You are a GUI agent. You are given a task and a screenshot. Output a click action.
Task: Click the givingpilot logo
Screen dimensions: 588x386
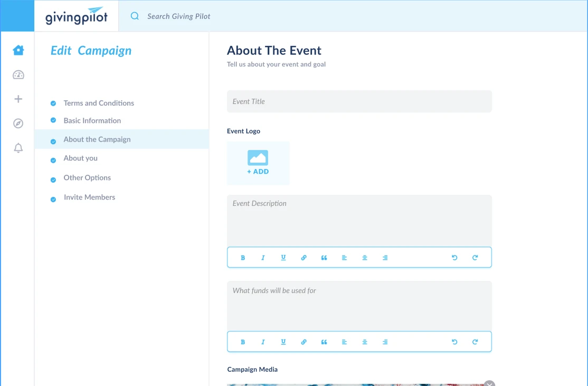point(77,16)
